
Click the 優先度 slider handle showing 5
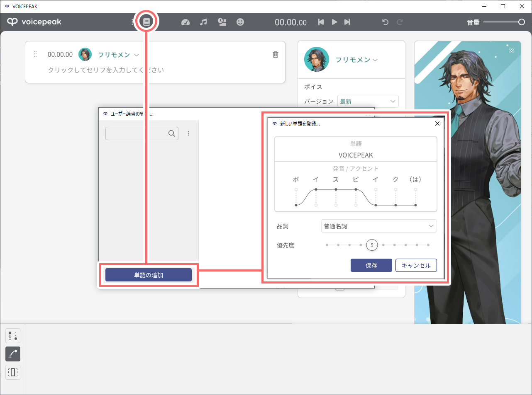[372, 245]
